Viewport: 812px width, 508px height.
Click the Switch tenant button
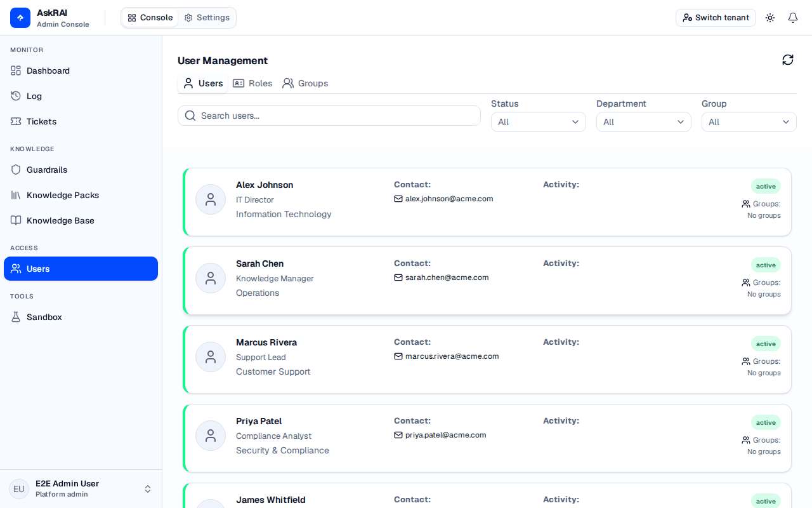pyautogui.click(x=716, y=18)
